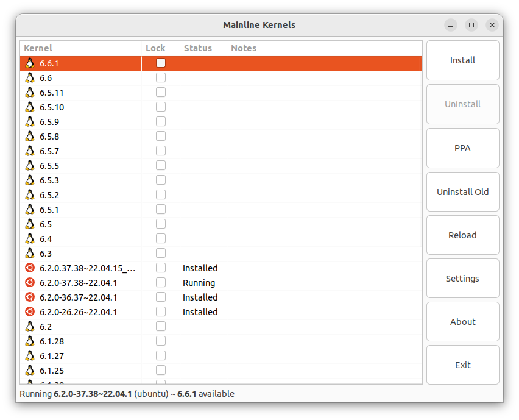Click the Ubuntu logo beside 6.2.0-36.37~22.04.1
This screenshot has width=519, height=420.
(30, 297)
